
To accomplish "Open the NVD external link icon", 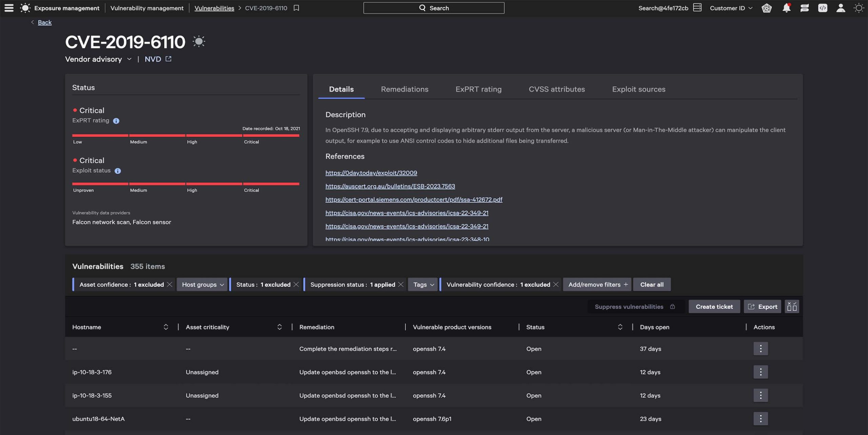I will pyautogui.click(x=169, y=59).
